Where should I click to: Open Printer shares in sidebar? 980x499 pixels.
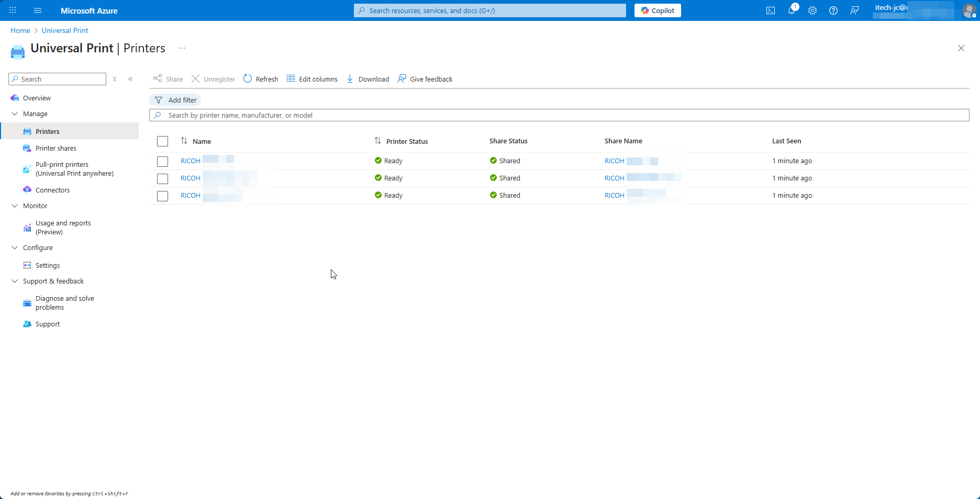56,148
